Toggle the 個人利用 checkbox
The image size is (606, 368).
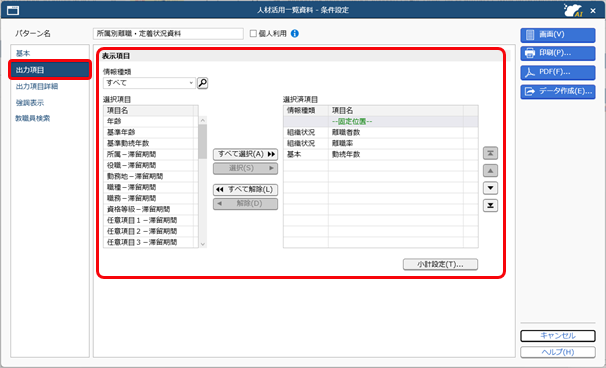coord(253,34)
